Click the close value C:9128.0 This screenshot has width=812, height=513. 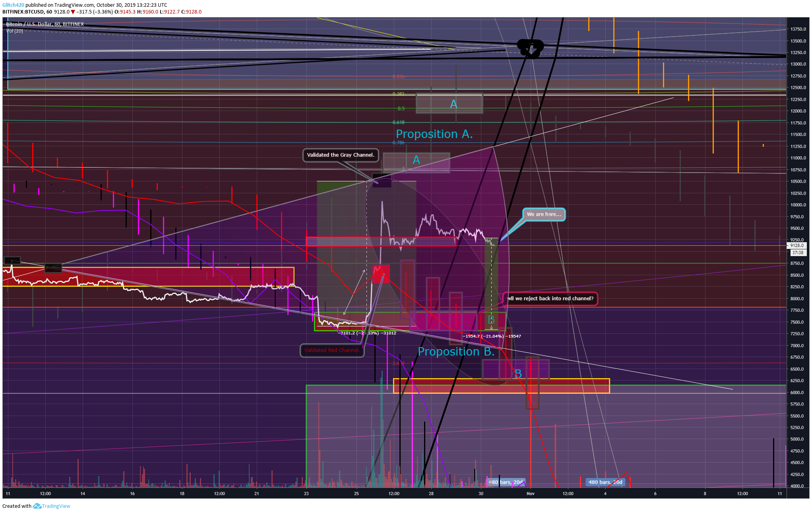coord(191,12)
